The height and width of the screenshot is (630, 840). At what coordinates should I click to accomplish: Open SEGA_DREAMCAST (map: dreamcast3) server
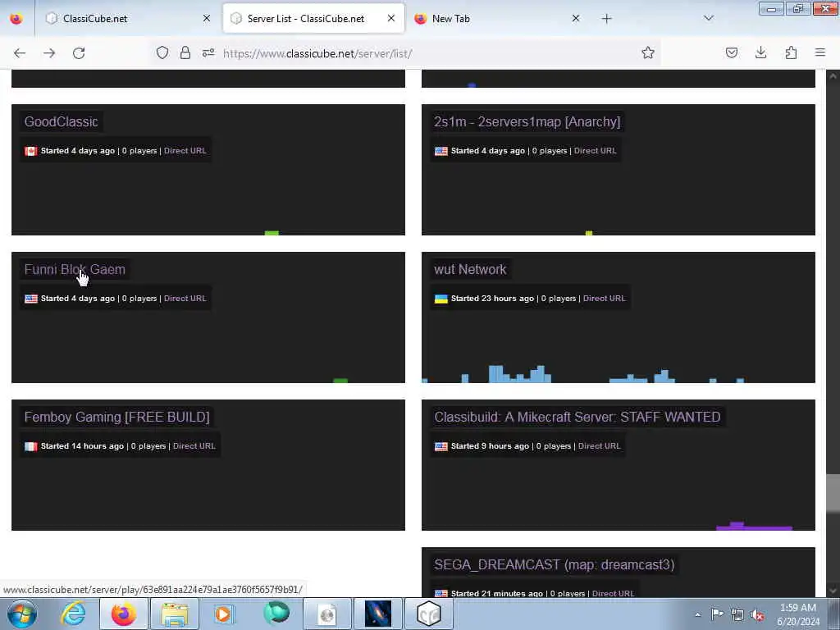pyautogui.click(x=555, y=564)
